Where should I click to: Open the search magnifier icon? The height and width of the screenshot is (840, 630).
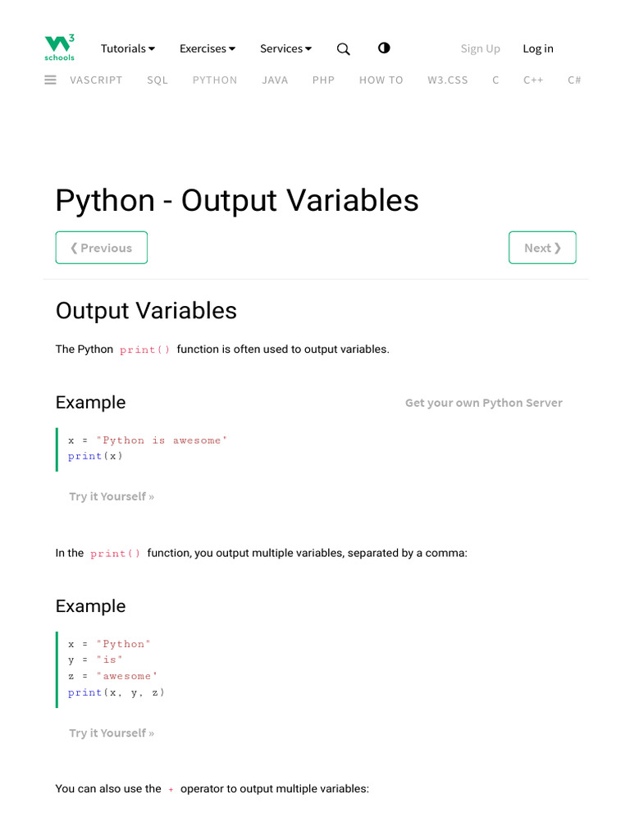coord(344,49)
